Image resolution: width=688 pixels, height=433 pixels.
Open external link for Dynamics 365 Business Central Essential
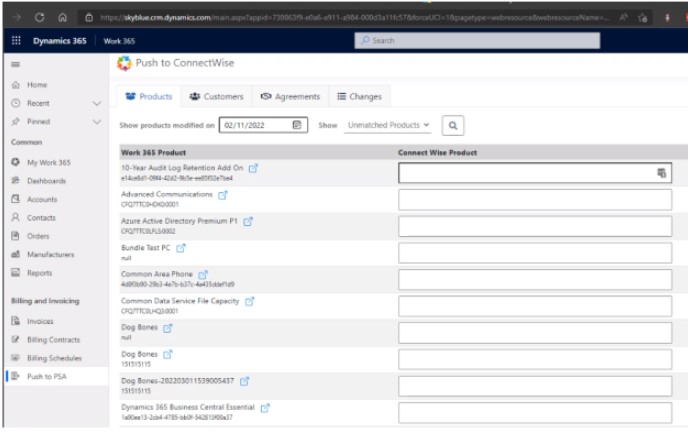click(x=265, y=408)
